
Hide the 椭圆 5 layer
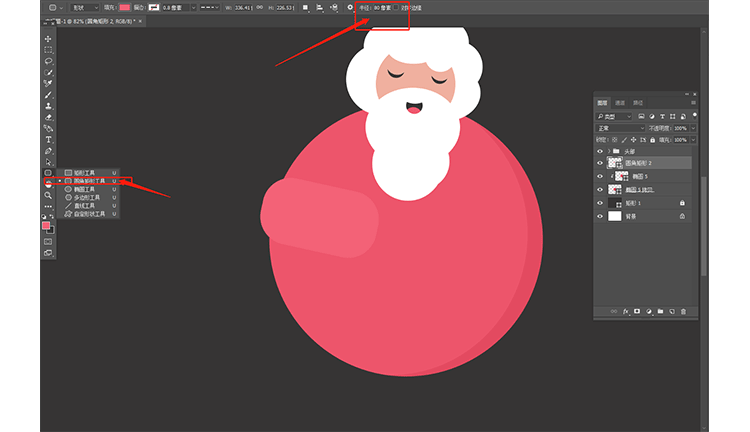(x=600, y=177)
